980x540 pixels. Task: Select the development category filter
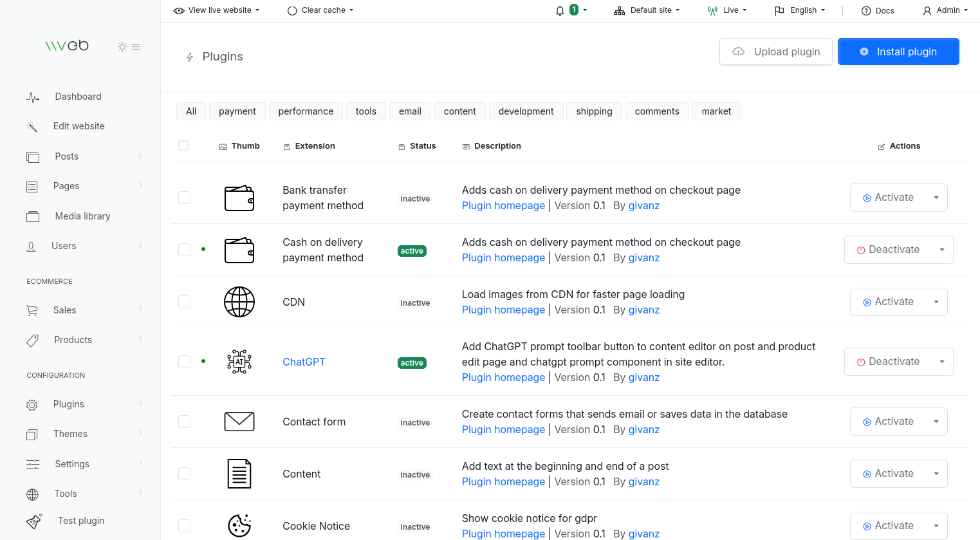pyautogui.click(x=526, y=111)
